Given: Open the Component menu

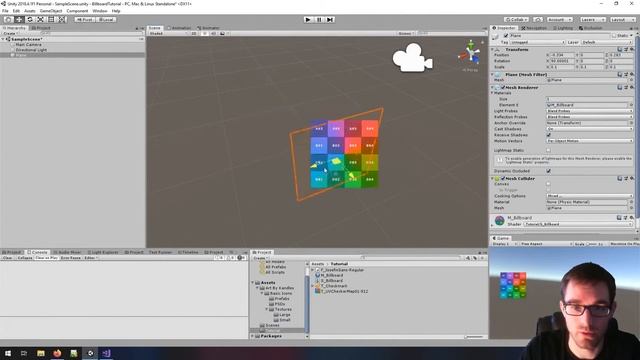Looking at the screenshot, I should coord(77,11).
